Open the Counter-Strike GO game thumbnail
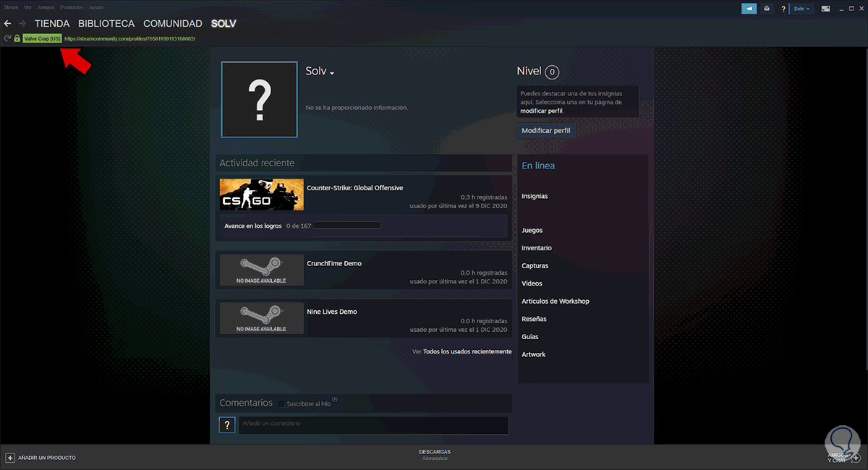868x470 pixels. [x=262, y=195]
